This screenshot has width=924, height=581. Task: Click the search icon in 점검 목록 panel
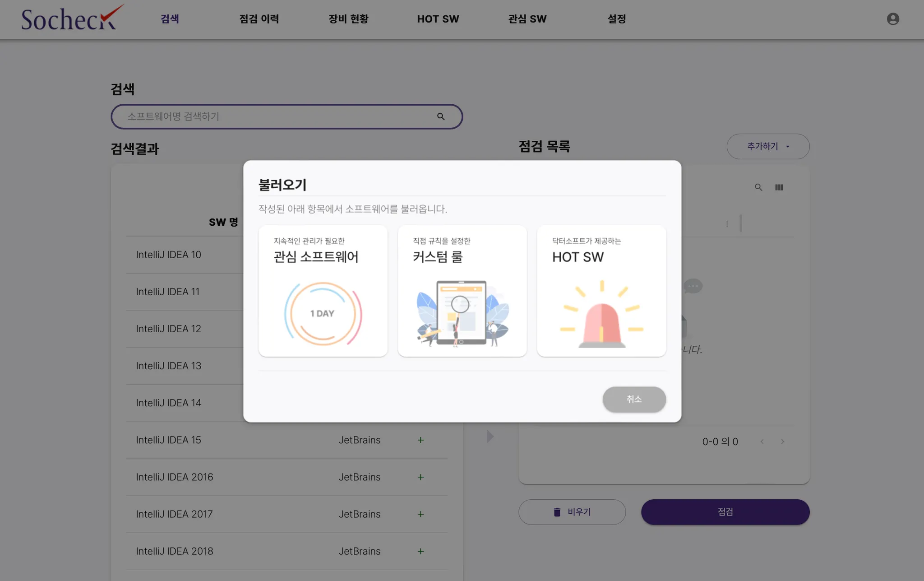pyautogui.click(x=758, y=187)
